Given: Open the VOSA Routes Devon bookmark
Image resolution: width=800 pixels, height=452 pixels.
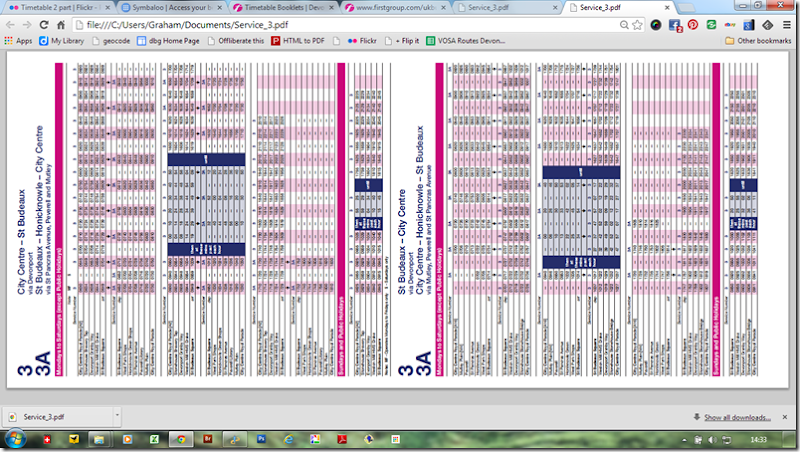Looking at the screenshot, I should coord(466,41).
